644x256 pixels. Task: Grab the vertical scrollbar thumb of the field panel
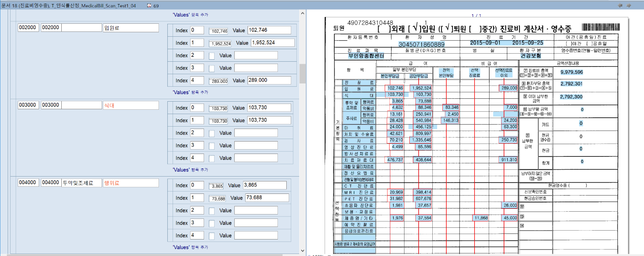click(302, 73)
